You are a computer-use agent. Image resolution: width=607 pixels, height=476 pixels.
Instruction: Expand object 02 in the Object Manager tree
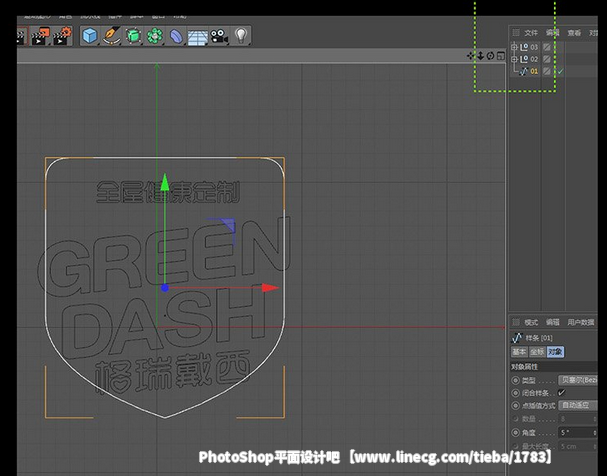coord(514,59)
